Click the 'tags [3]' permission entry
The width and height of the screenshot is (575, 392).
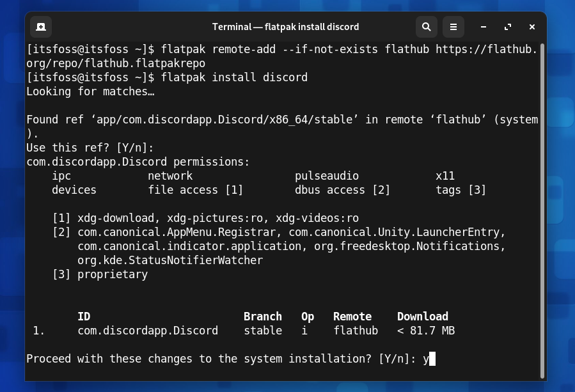tap(461, 190)
